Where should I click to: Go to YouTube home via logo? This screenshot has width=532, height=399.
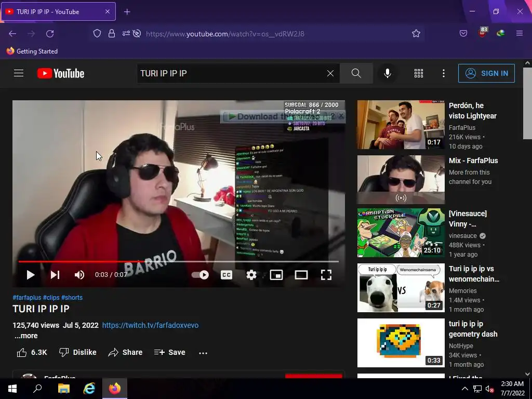pyautogui.click(x=61, y=73)
